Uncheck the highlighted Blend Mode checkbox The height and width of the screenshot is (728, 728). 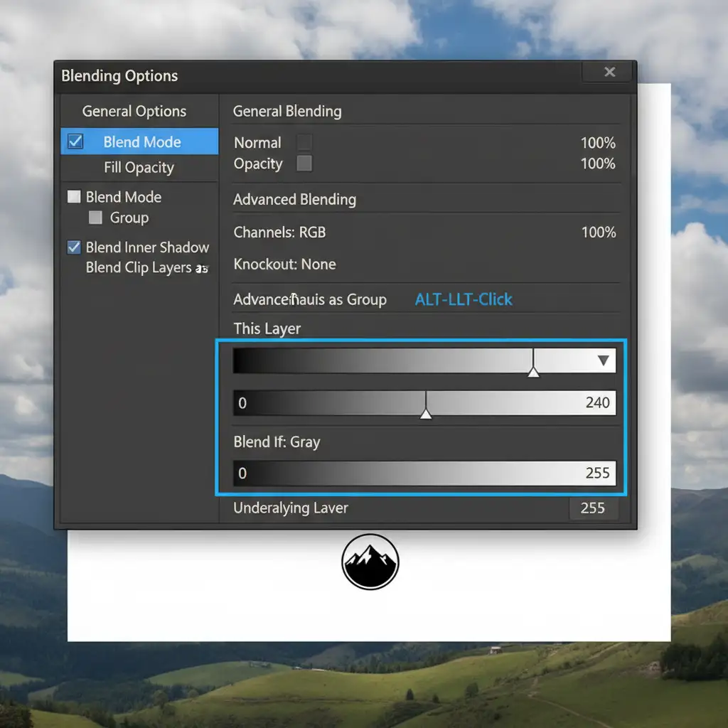pos(75,141)
